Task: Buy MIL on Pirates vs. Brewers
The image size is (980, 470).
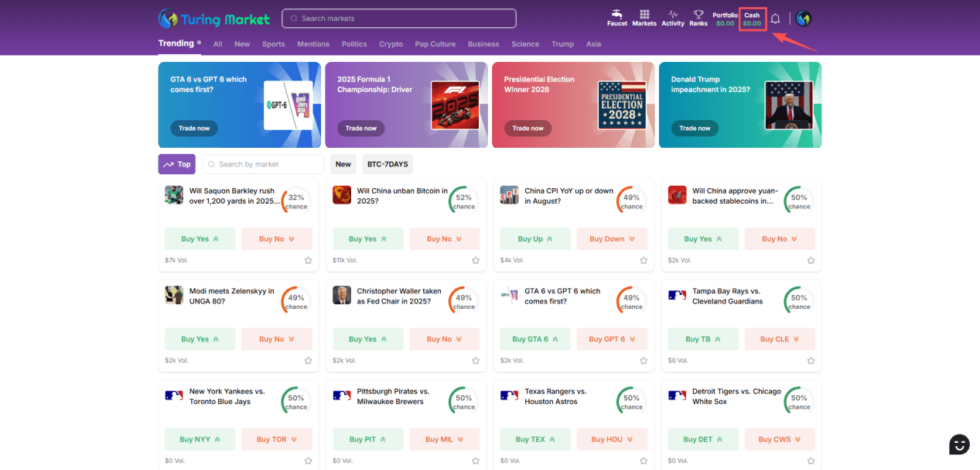Action: [x=445, y=439]
